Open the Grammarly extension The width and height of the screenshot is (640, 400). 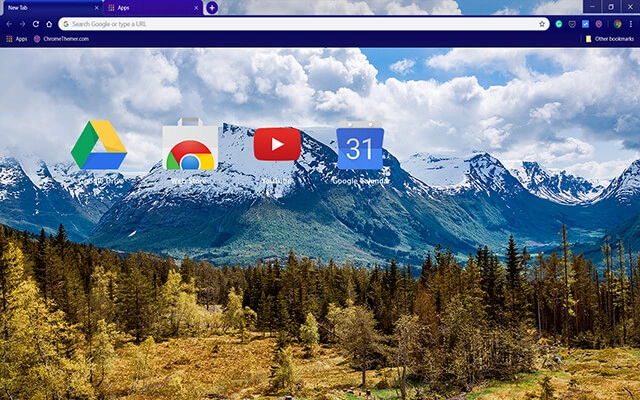coord(559,24)
